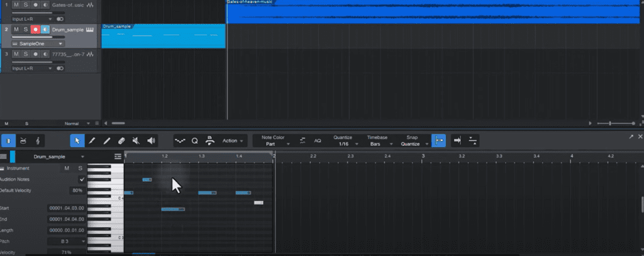Record-arm track 3
This screenshot has width=644, height=256.
35,54
